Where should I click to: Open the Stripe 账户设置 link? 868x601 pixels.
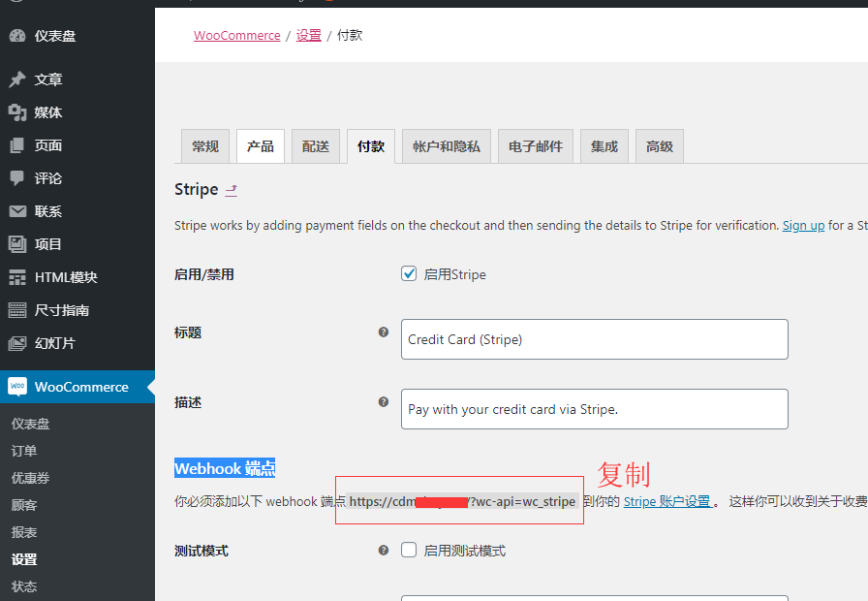[x=667, y=501]
